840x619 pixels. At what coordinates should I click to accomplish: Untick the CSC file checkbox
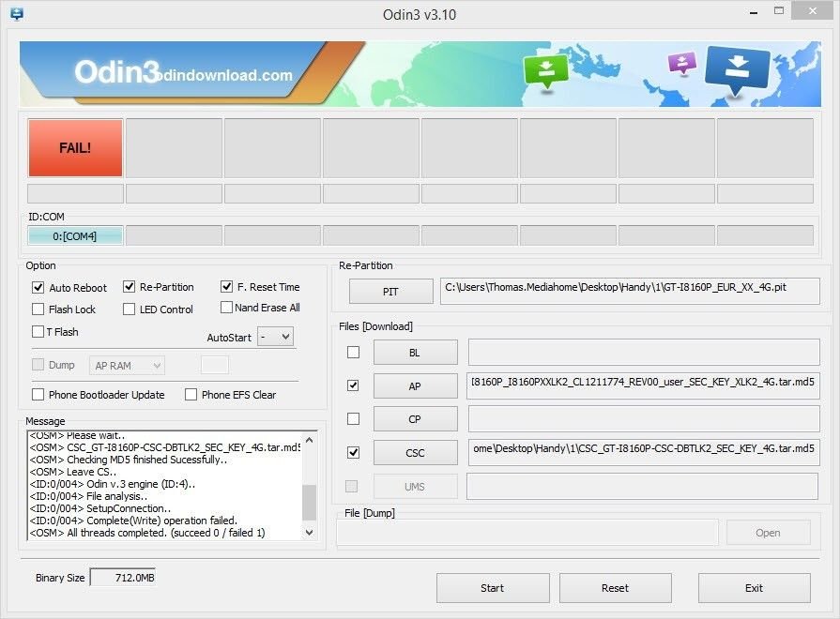tap(353, 452)
